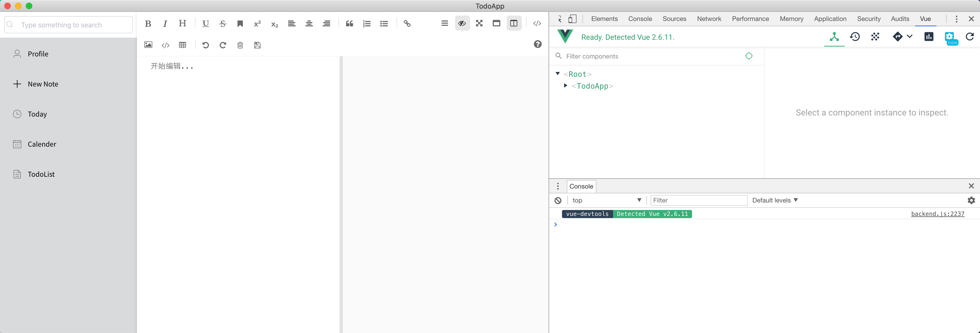Click the insert link icon
Screen dimensions: 980x333
click(407, 24)
